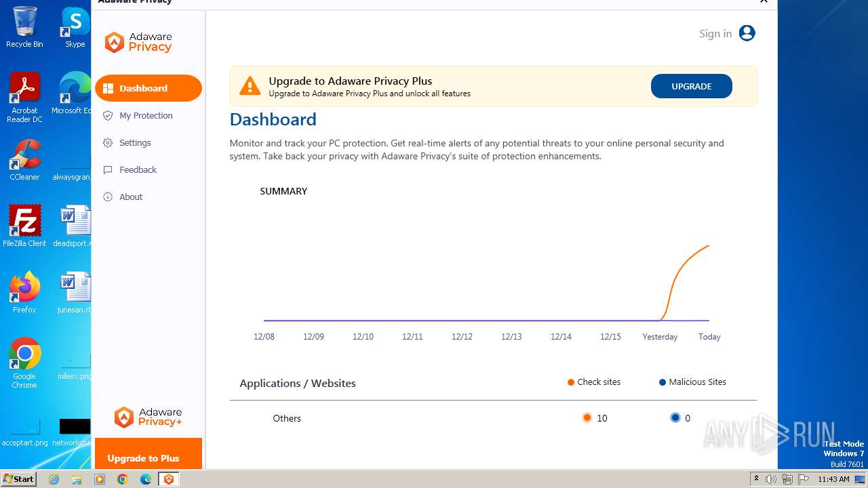Click the My Protection shield icon

tap(108, 115)
